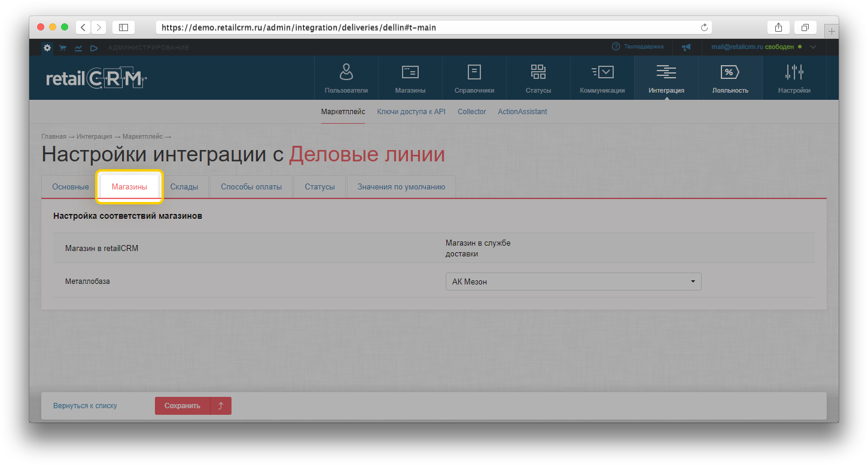Screen dimensions: 868x465
Task: Open the АК Мезон store dropdown
Action: point(573,282)
